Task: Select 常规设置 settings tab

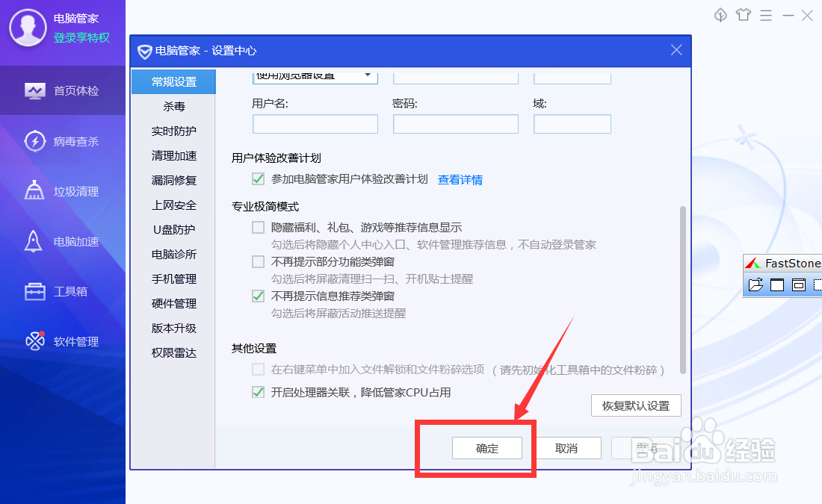Action: [173, 81]
